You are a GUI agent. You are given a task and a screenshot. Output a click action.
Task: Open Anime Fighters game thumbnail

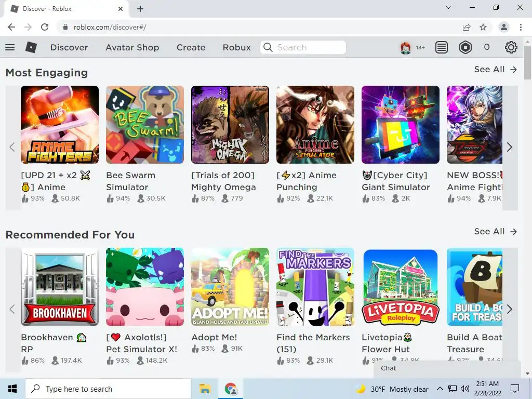pos(60,125)
